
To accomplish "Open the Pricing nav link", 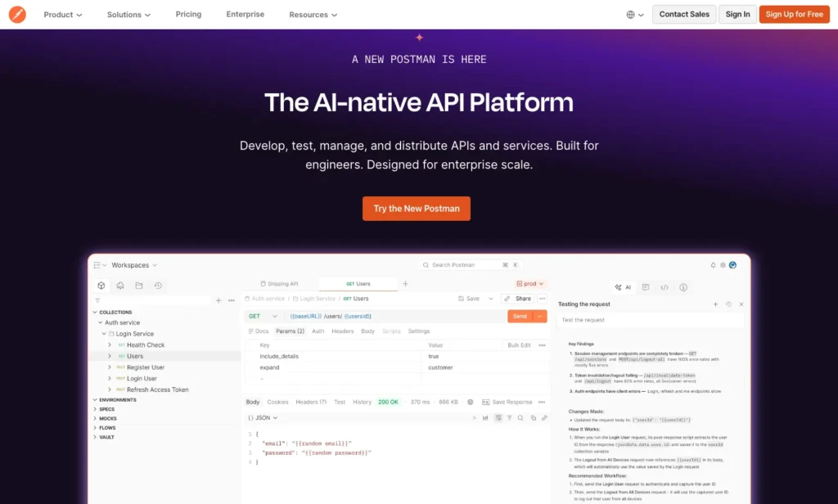I will pyautogui.click(x=189, y=15).
